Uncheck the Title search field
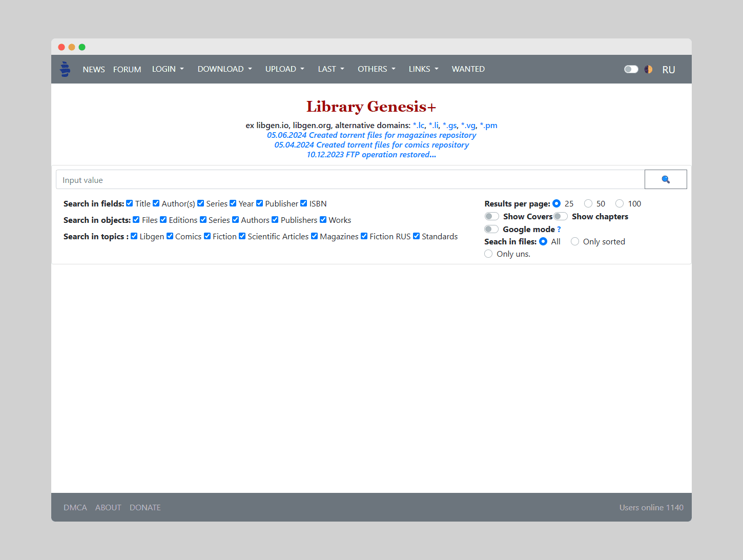The height and width of the screenshot is (560, 743). coord(130,203)
